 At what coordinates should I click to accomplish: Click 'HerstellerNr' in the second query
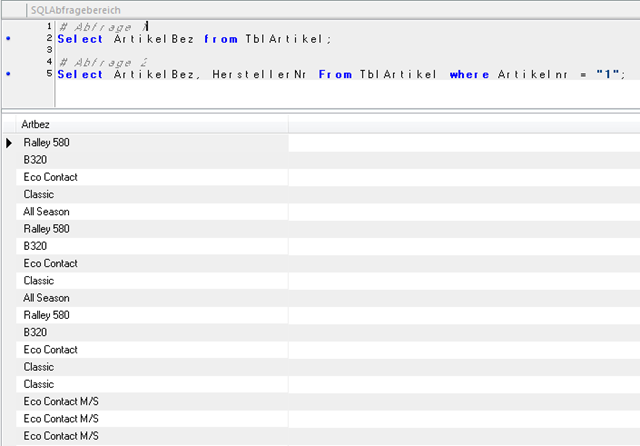pos(260,74)
